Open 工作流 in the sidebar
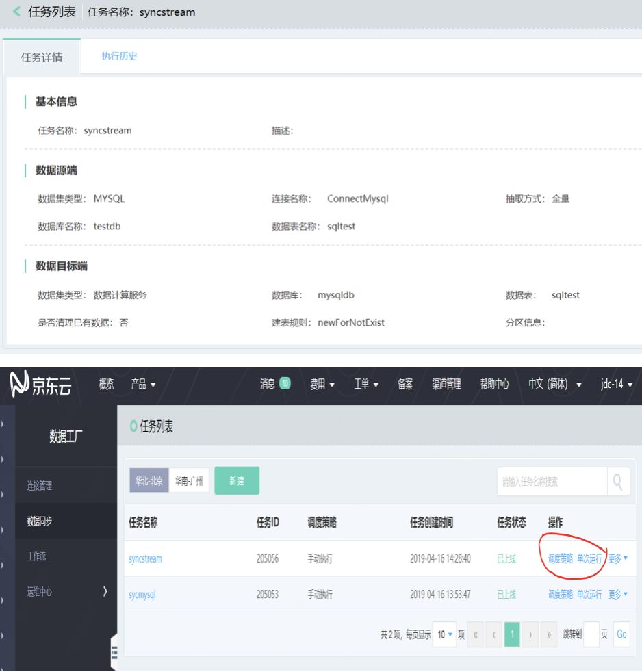The width and height of the screenshot is (642, 672). coord(36,556)
